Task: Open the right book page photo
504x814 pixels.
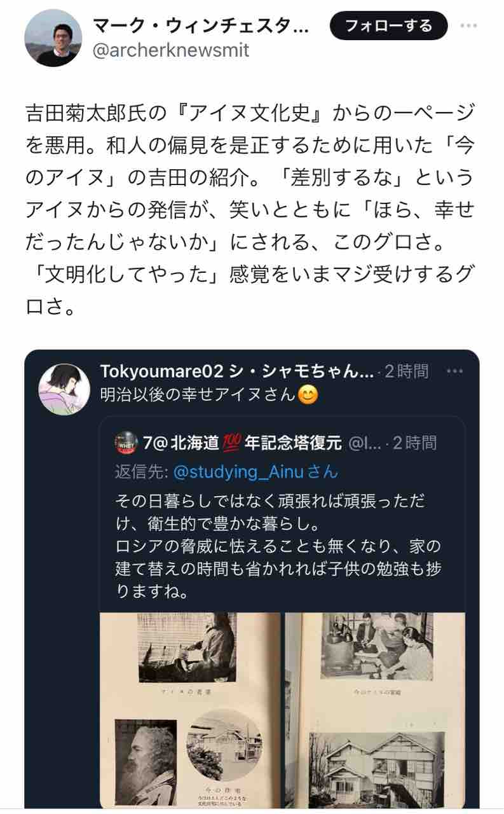Action: [x=374, y=710]
